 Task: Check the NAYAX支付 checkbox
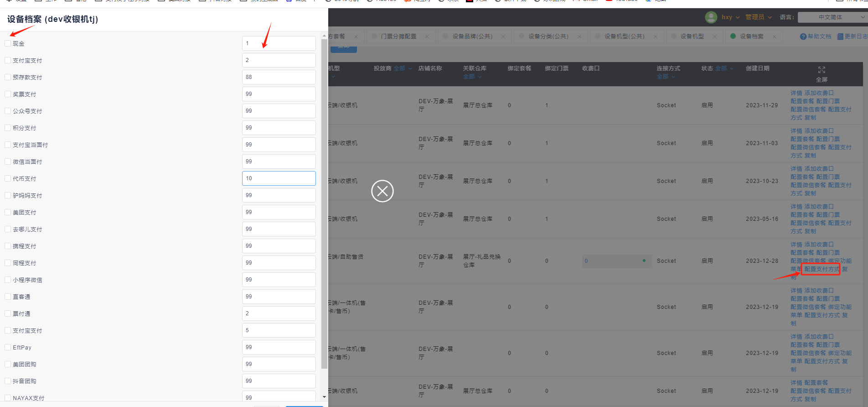point(8,398)
